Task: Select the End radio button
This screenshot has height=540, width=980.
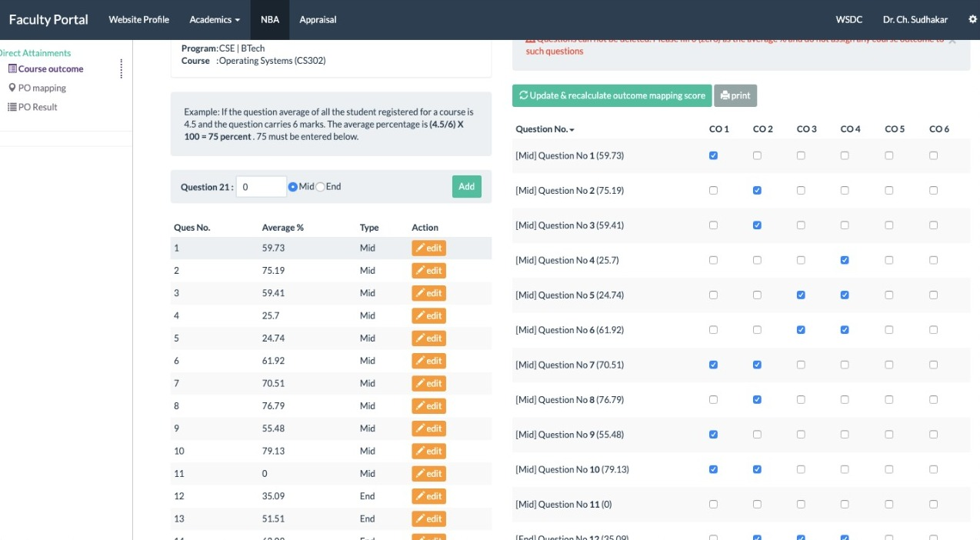Action: (x=321, y=186)
